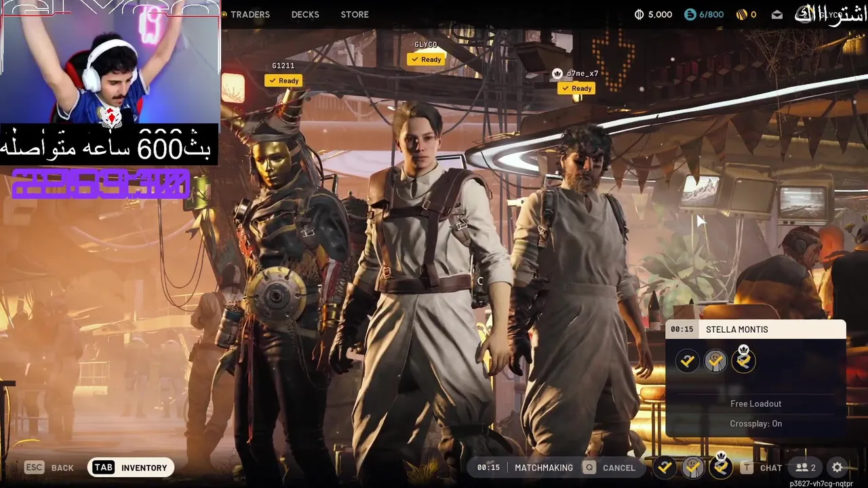Click the 00:15 timer in bottom bar
The width and height of the screenshot is (868, 488).
488,468
